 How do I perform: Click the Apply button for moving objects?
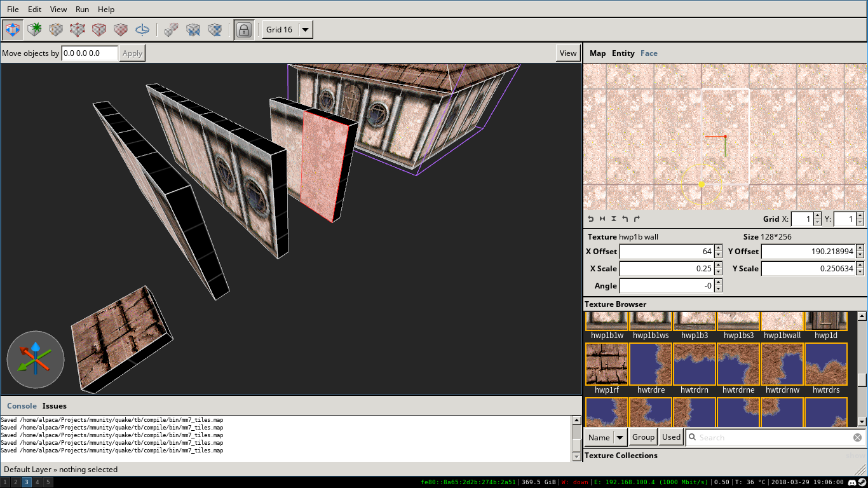(x=132, y=53)
